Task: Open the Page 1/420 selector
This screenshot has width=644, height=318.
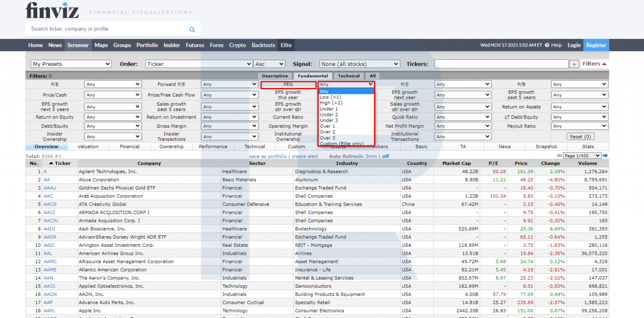Action: [x=582, y=155]
